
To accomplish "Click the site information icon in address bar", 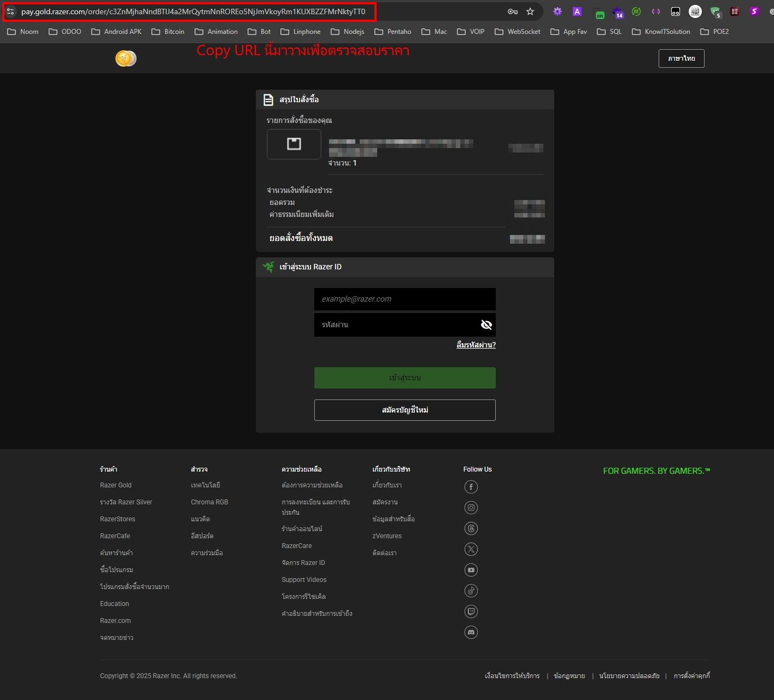I will click(10, 11).
